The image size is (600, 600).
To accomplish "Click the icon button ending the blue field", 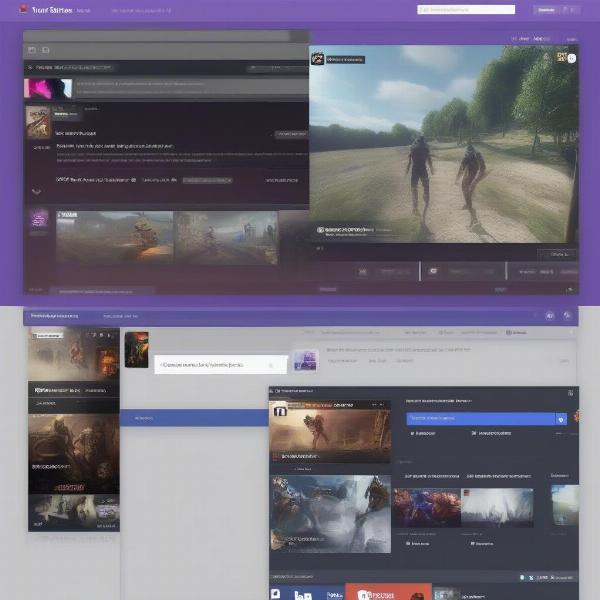I will coord(561,419).
